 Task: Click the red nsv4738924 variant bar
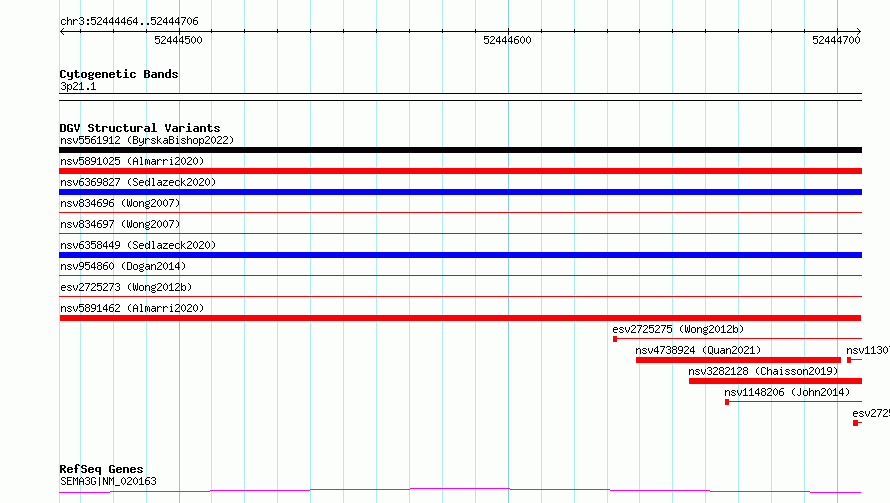coord(738,360)
